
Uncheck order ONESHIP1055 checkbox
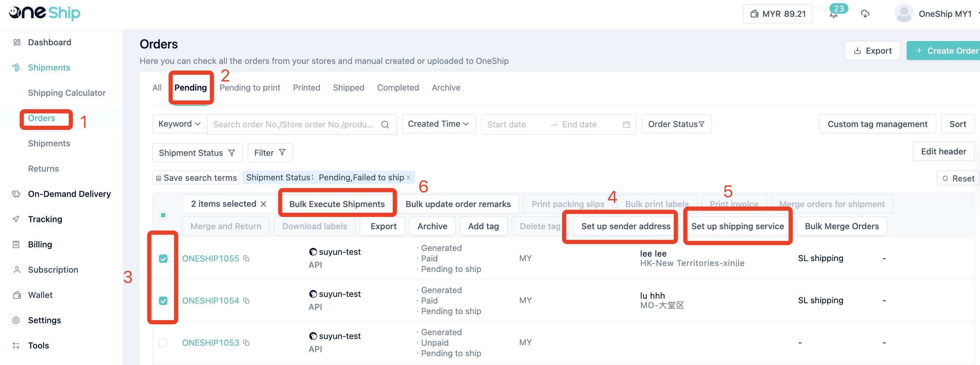coord(163,259)
